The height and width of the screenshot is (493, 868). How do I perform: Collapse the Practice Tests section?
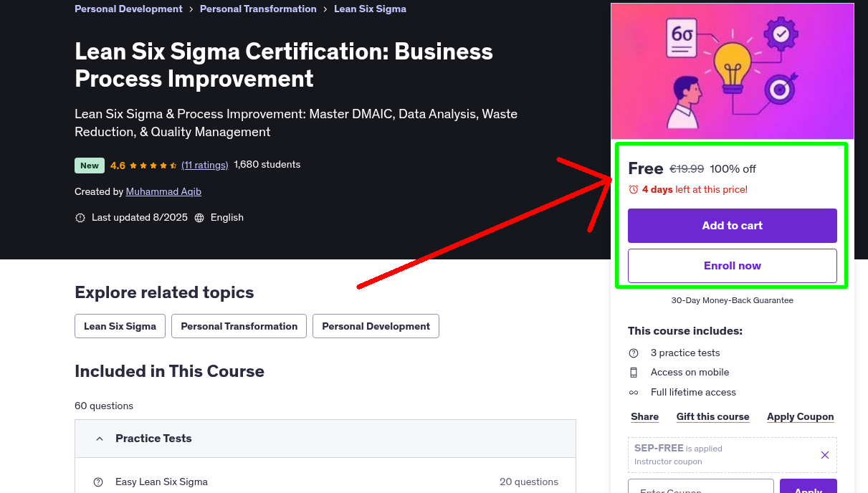pos(325,439)
